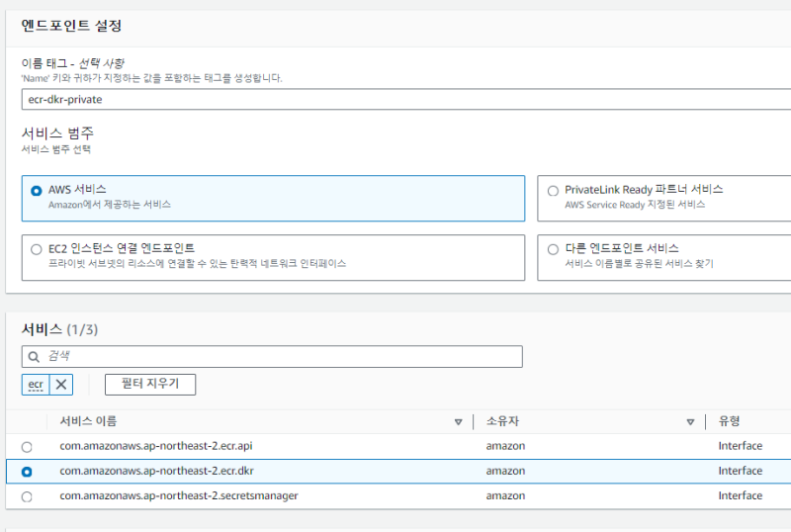Remove the ecr filter chip with X
791x532 pixels.
click(x=61, y=385)
